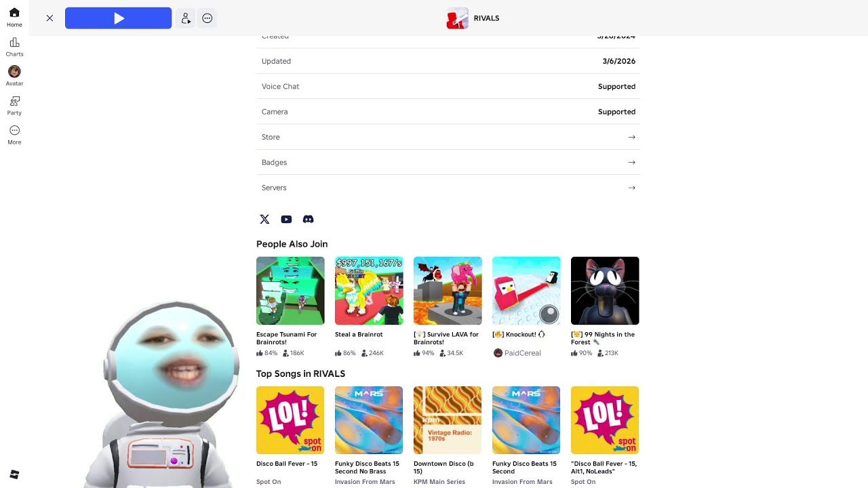Open the Discord social link icon

pos(308,220)
